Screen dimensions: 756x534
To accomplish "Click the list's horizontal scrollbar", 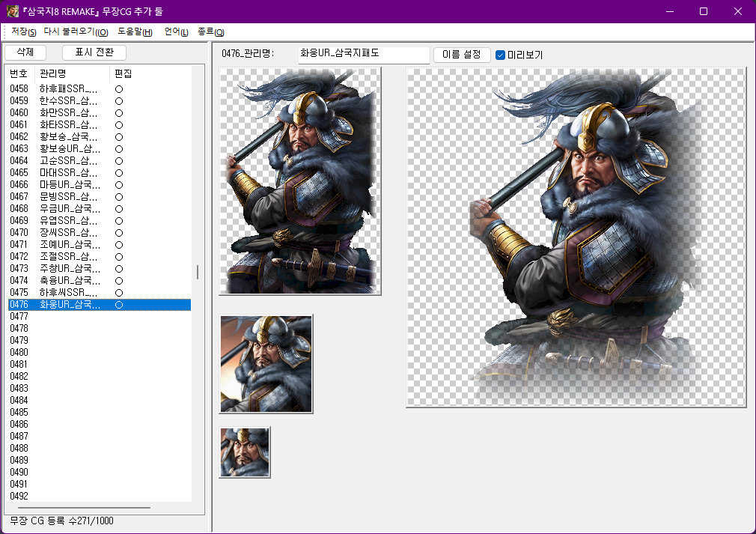I will [85, 508].
